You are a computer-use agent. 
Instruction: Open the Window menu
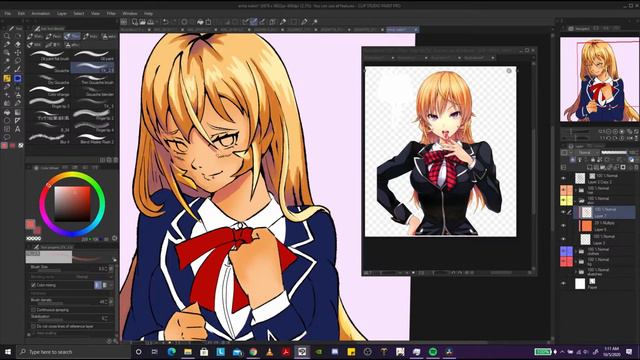click(130, 13)
